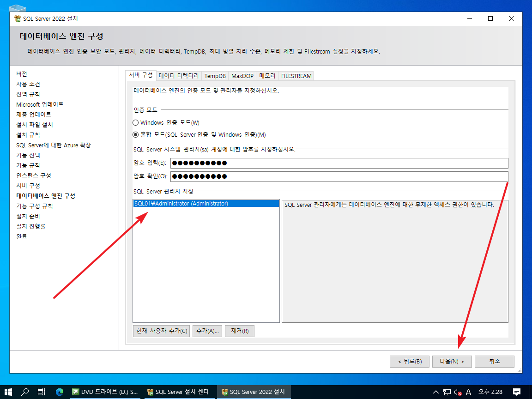Activate SQL Server 2022 설치 taskbar button
This screenshot has height=399, width=532.
point(254,392)
